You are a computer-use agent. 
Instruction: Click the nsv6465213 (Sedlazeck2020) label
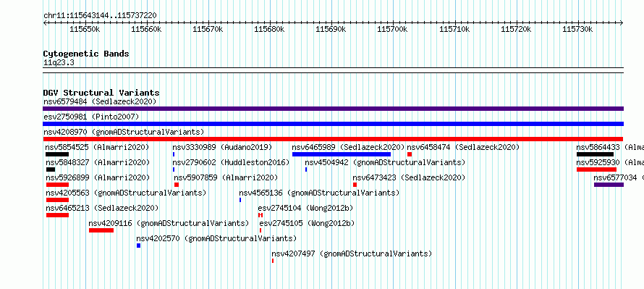(102, 208)
